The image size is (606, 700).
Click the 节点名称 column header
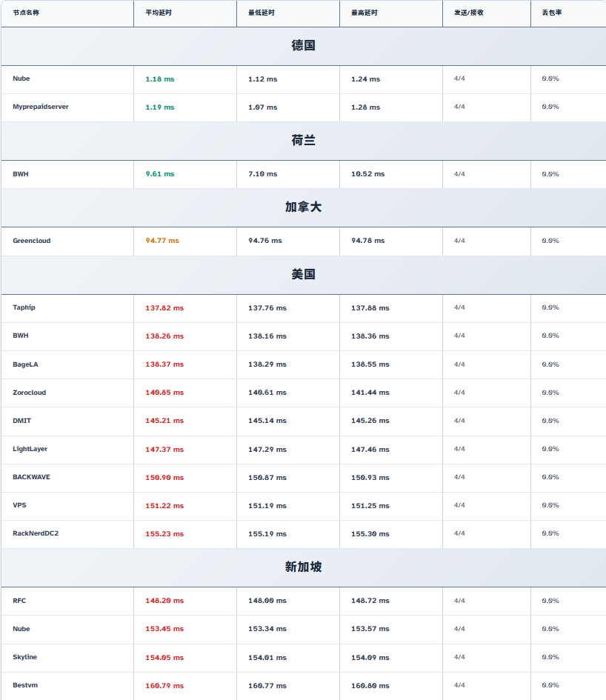[x=26, y=13]
